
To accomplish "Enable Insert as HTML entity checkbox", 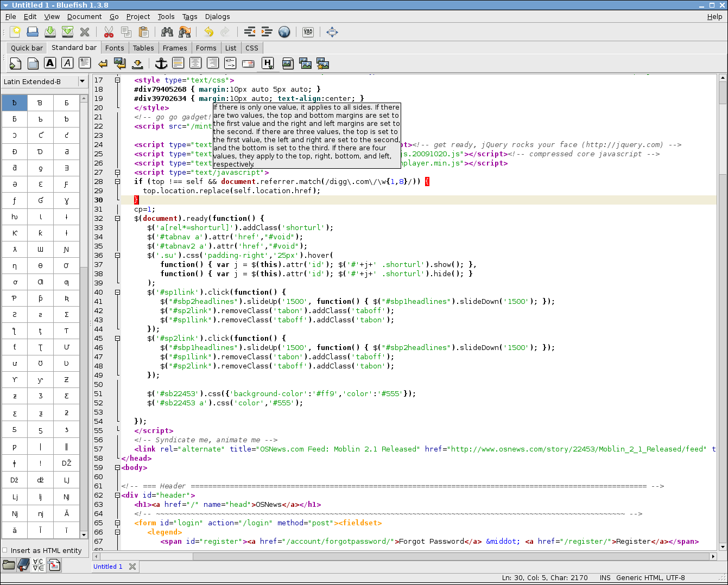I will [5, 550].
